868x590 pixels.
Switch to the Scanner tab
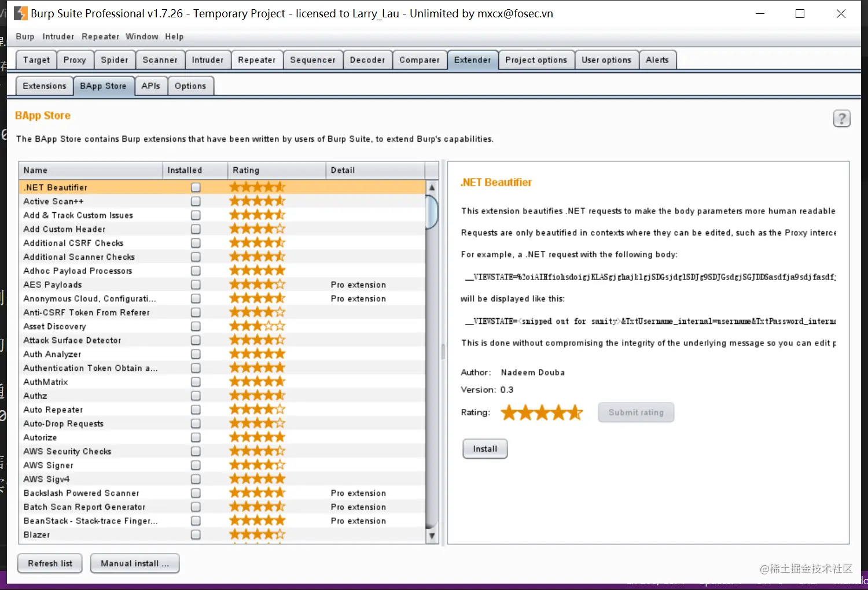160,60
